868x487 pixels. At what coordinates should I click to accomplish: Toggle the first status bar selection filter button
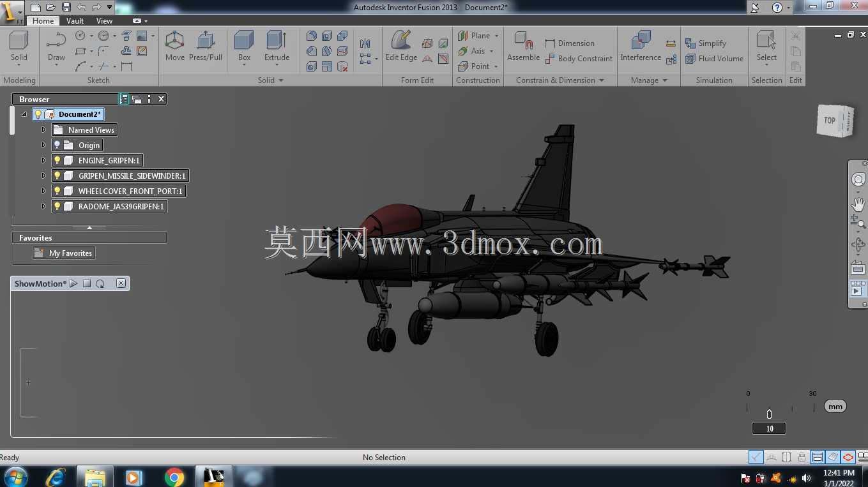756,457
